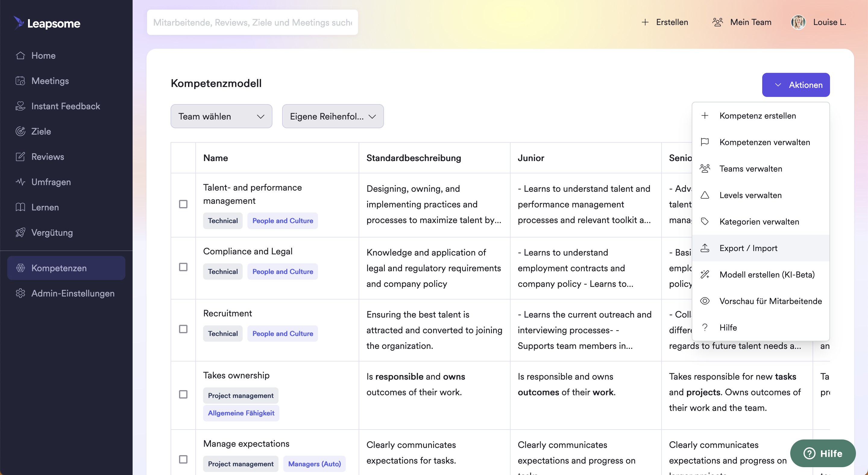Click the Modell erstellen magic wand icon

[705, 274]
